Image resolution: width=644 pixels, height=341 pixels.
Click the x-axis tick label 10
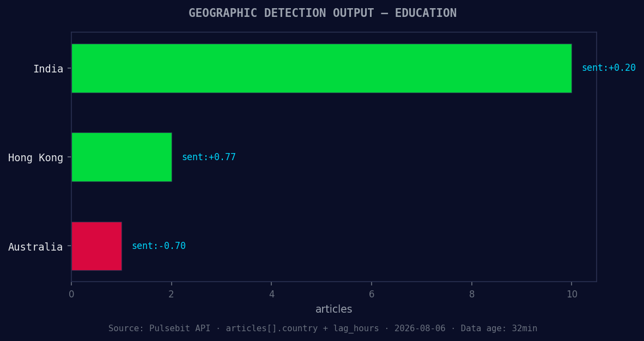tap(572, 294)
